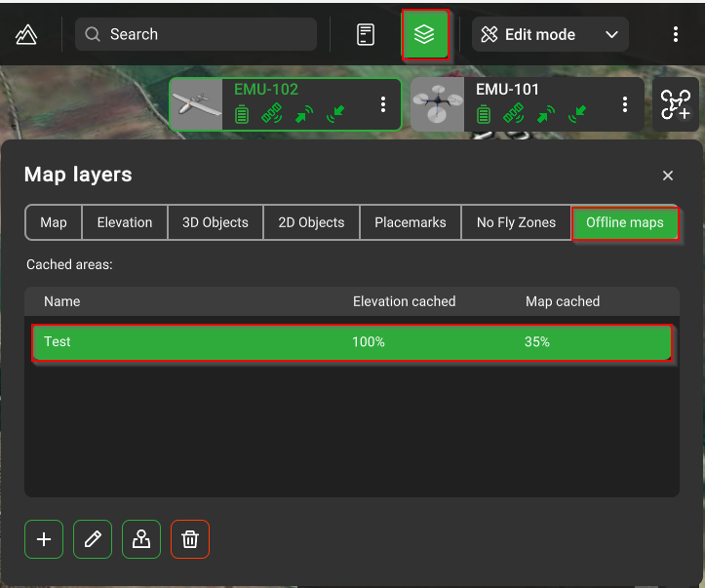Open the Placemarks tab
Image resolution: width=705 pixels, height=588 pixels.
coord(410,222)
